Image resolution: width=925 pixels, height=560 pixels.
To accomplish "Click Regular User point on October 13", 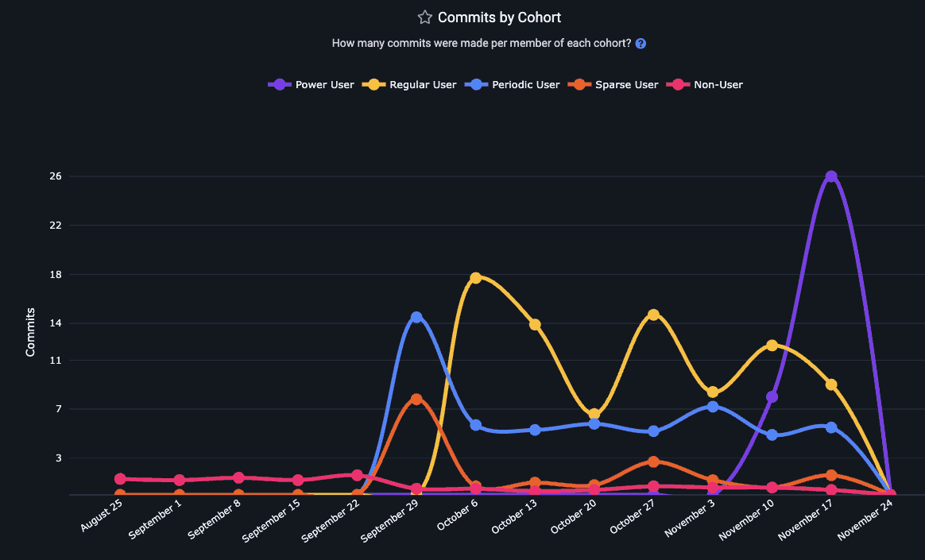I will click(535, 324).
